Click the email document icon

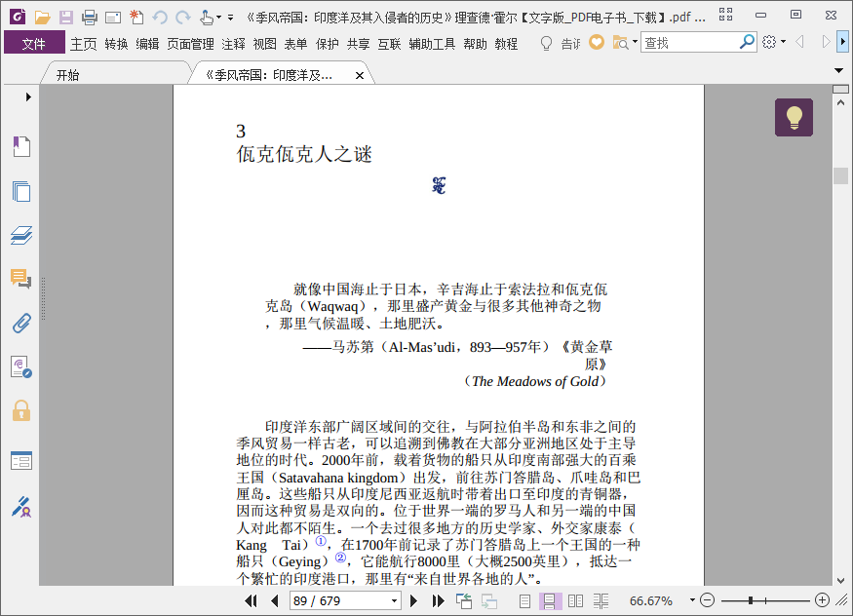113,18
